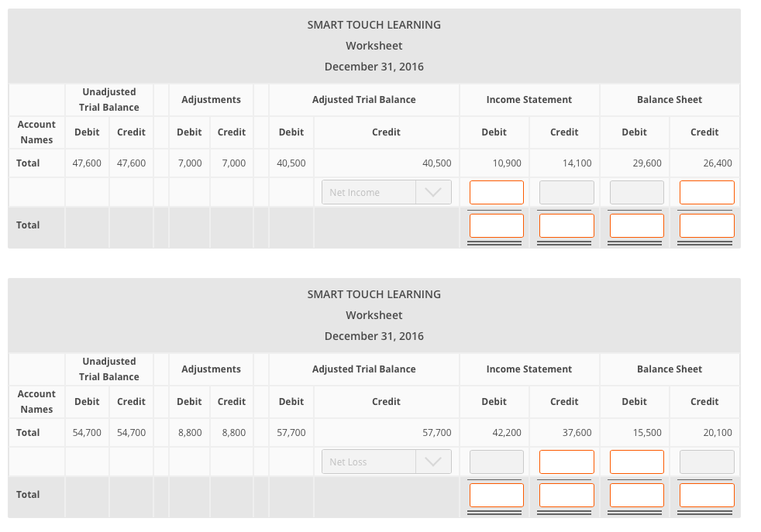Select the first Total row Balance Sheet Credit field
Image resolution: width=761 pixels, height=532 pixels.
pyautogui.click(x=706, y=225)
